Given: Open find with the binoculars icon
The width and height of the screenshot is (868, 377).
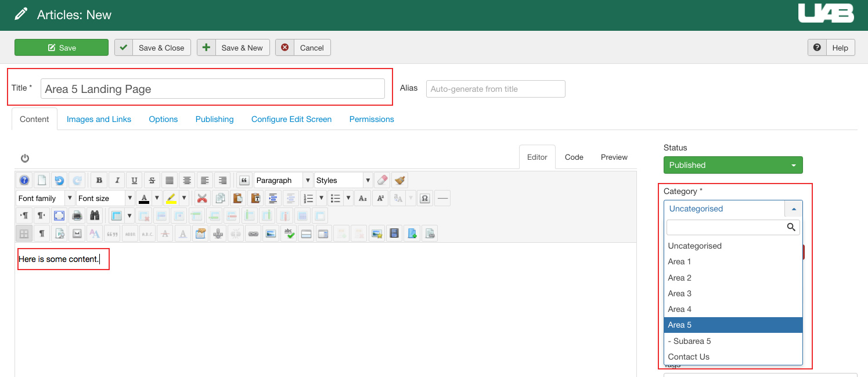Looking at the screenshot, I should [x=95, y=216].
